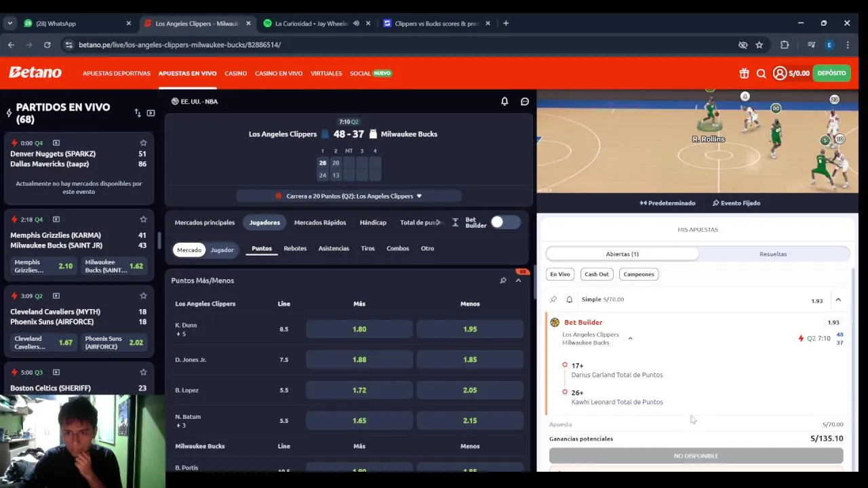This screenshot has height=488, width=868.
Task: Favorite the Boston Celtics match
Action: [143, 372]
